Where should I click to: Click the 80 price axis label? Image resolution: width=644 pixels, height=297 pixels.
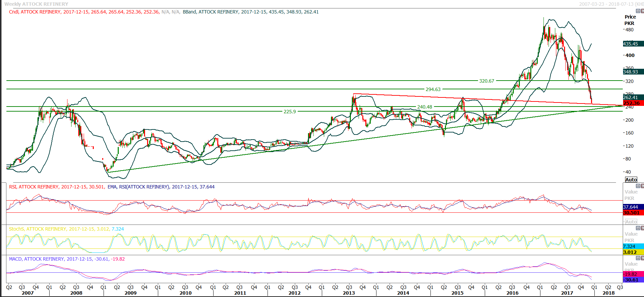pyautogui.click(x=628, y=159)
